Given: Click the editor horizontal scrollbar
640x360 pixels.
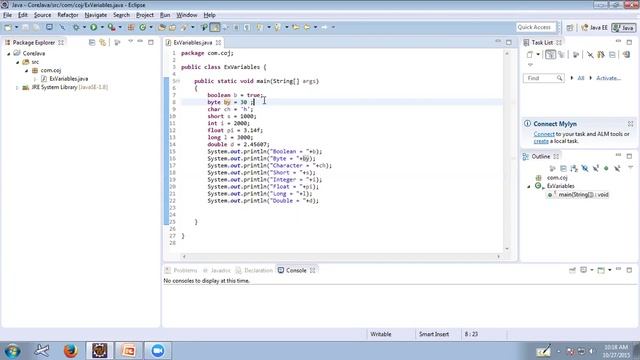Looking at the screenshot, I should pos(341,257).
